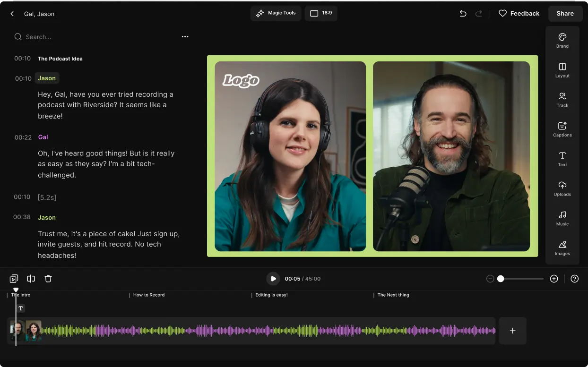Image resolution: width=588 pixels, height=367 pixels.
Task: Open the Text panel
Action: coord(562,159)
